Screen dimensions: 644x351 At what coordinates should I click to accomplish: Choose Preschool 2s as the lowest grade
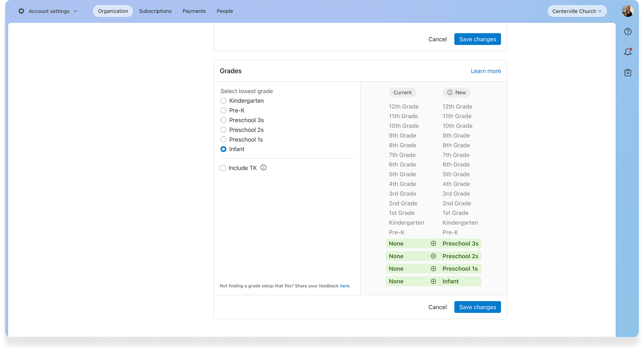(x=223, y=129)
